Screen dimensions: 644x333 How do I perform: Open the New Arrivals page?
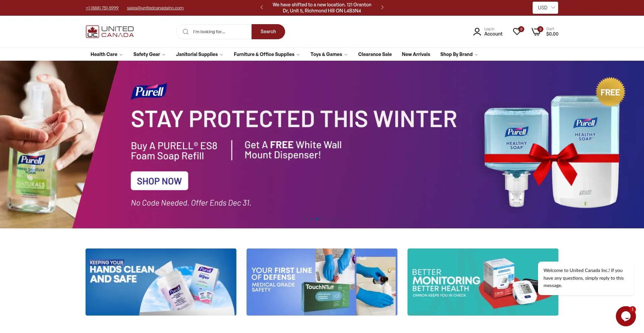[x=416, y=54]
